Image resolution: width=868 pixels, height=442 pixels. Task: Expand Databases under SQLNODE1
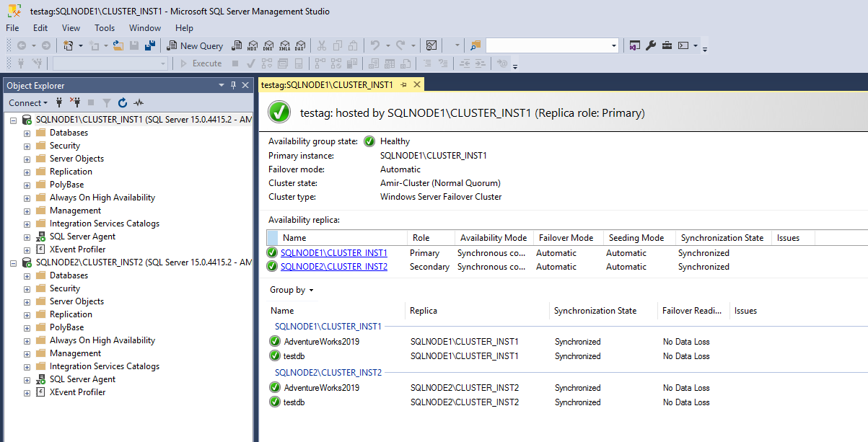click(27, 133)
